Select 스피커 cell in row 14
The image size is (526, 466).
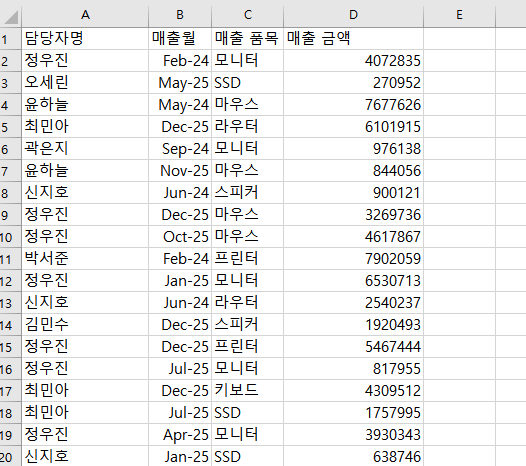(x=248, y=325)
